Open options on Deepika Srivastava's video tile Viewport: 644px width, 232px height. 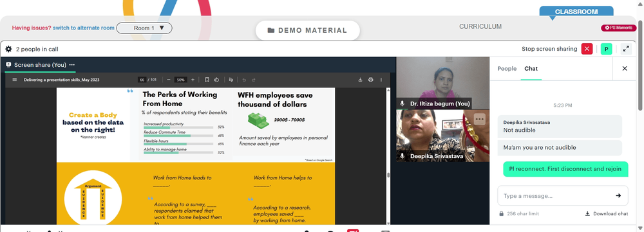[479, 120]
